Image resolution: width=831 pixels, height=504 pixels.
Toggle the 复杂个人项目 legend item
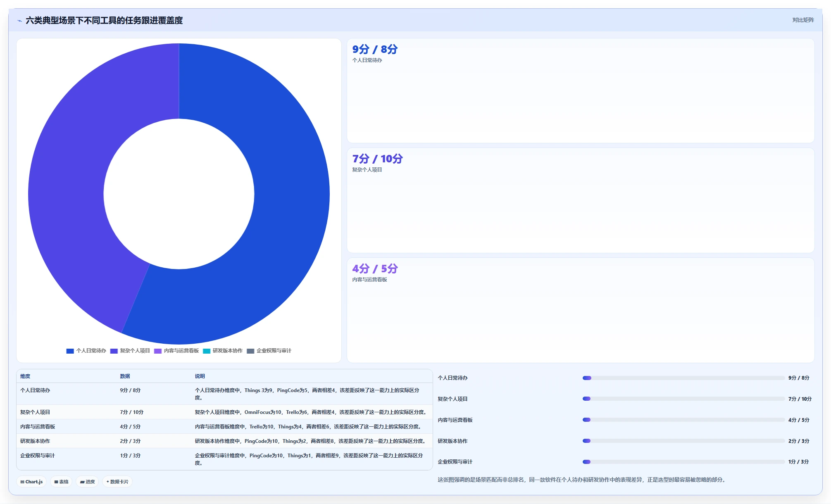click(130, 351)
